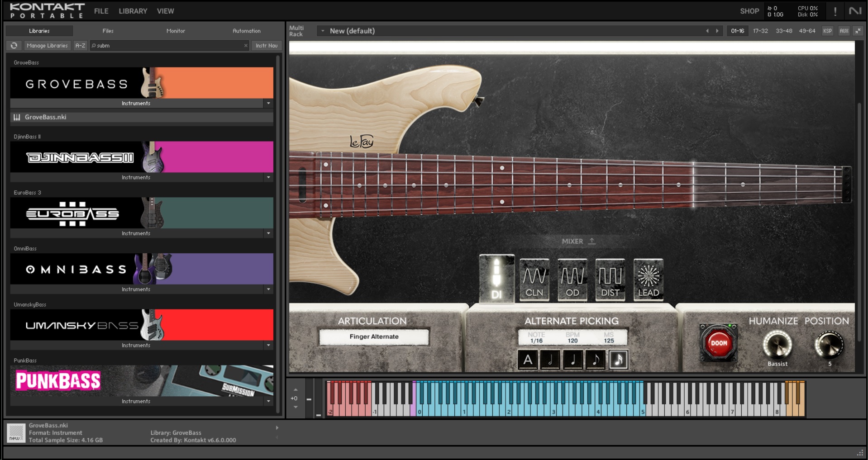The width and height of the screenshot is (868, 460).
Task: Click the Manage Libraries button
Action: click(47, 46)
